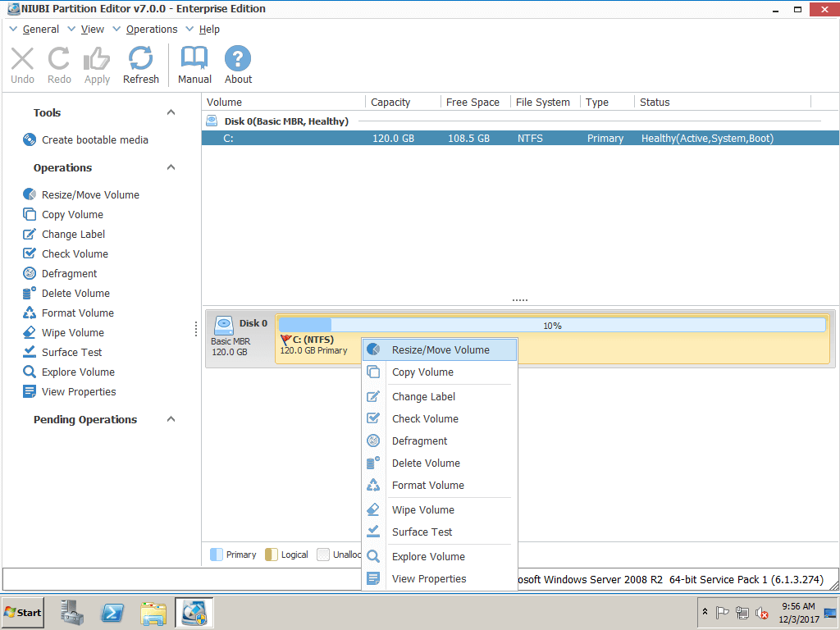This screenshot has width=840, height=630.
Task: Show hidden tray icons arrow
Action: (x=705, y=612)
